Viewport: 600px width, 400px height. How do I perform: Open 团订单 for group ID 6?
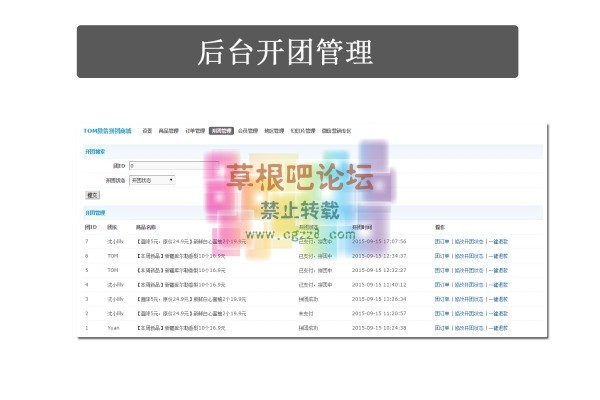point(442,256)
